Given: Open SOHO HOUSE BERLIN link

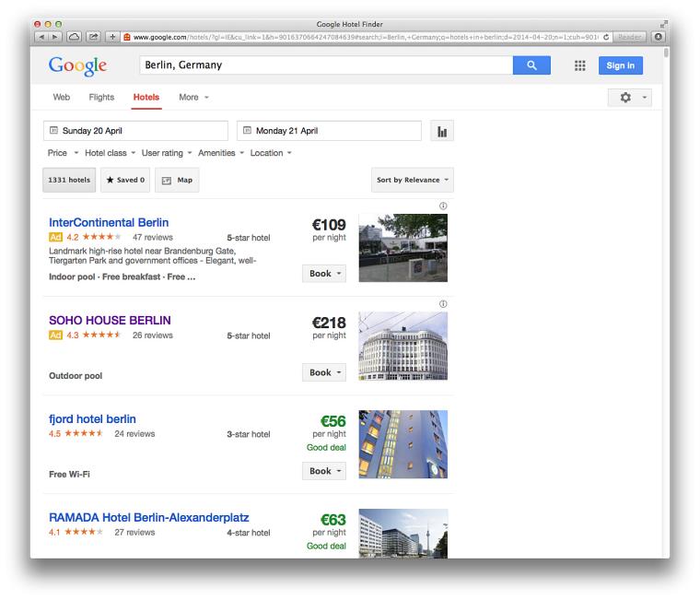Looking at the screenshot, I should (110, 321).
